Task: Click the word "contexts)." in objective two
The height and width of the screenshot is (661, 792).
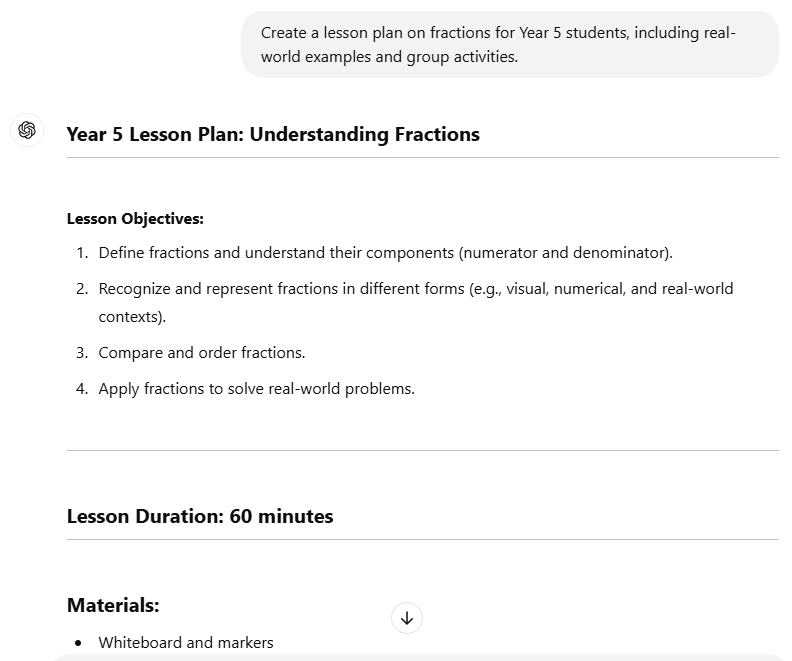Action: coord(132,316)
